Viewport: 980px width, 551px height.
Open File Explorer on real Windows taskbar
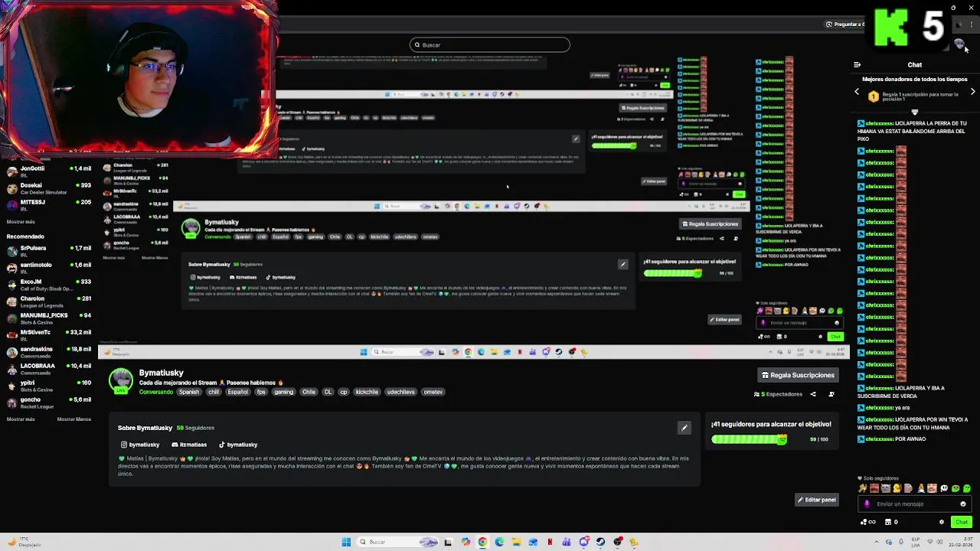tap(516, 542)
